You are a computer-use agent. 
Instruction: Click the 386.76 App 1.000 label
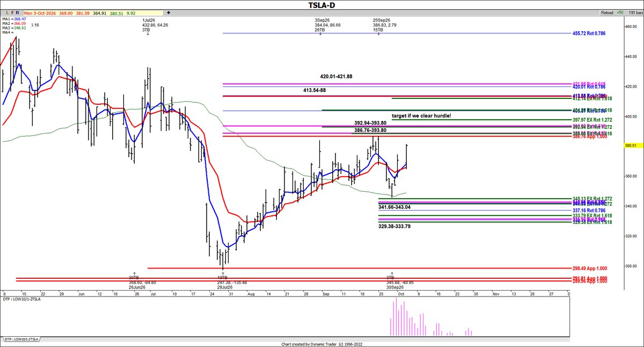coord(590,137)
